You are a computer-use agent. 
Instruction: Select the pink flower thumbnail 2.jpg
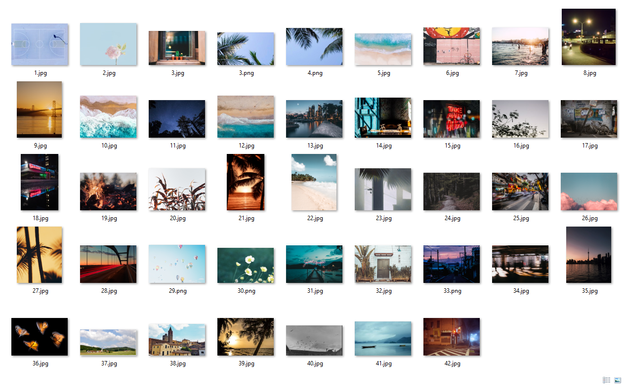click(108, 44)
